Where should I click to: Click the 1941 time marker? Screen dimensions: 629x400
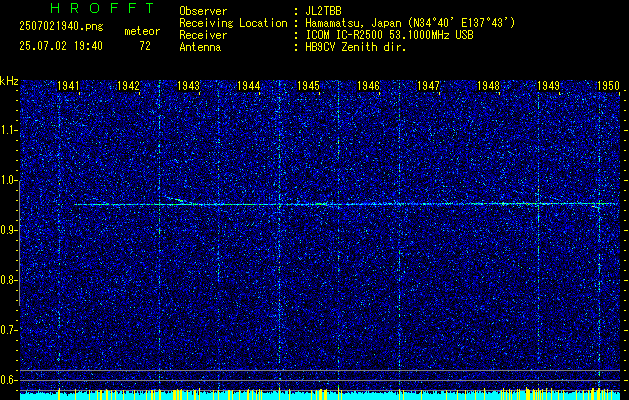(x=68, y=85)
